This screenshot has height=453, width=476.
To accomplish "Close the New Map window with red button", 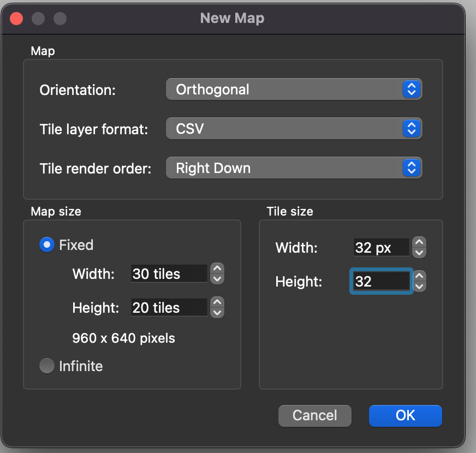I will tap(16, 19).
